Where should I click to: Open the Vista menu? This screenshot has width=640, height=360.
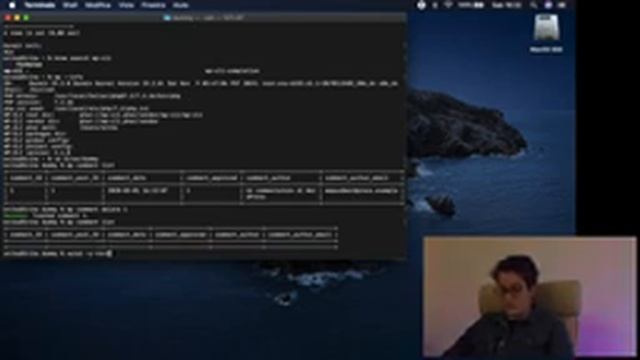pyautogui.click(x=127, y=5)
